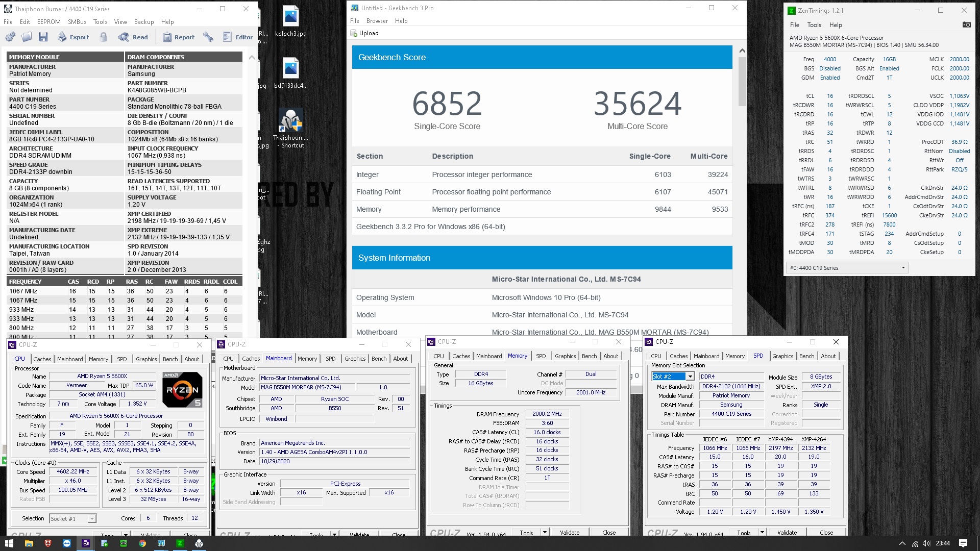Switch to About tab in CPU-Z SPD window

828,356
